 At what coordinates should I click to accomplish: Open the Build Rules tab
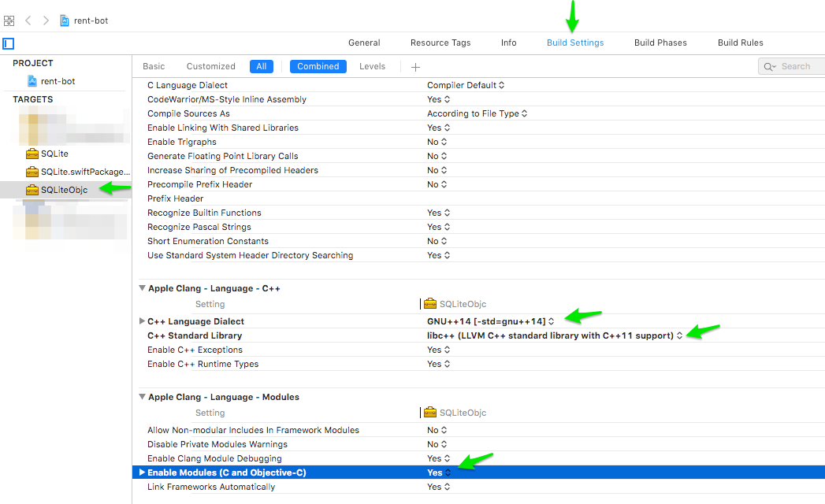[x=740, y=43]
